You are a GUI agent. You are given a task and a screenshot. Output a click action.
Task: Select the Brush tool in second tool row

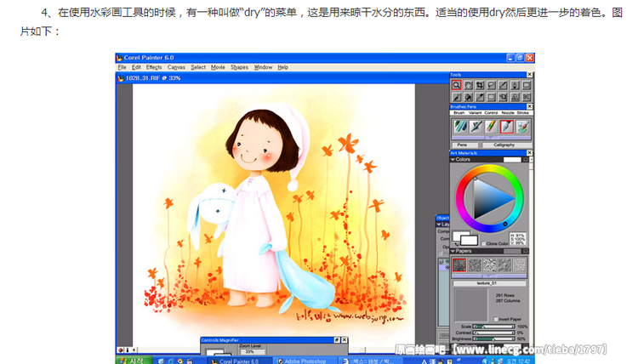456,97
